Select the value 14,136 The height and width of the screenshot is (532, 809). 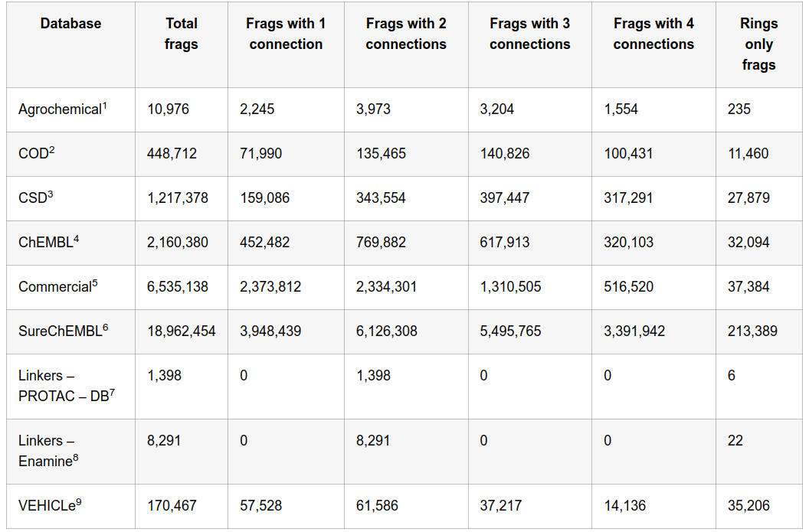click(625, 506)
